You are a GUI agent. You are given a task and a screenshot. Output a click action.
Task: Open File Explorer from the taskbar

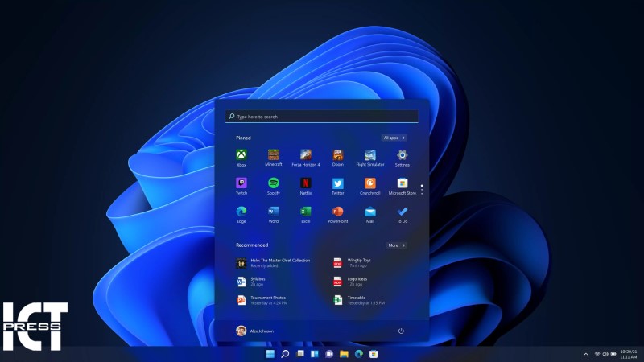click(x=344, y=354)
